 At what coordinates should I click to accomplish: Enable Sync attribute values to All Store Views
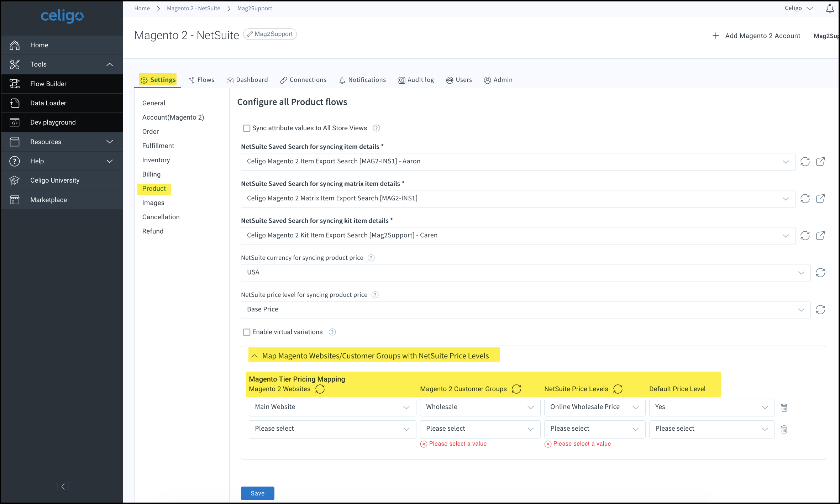pos(247,128)
